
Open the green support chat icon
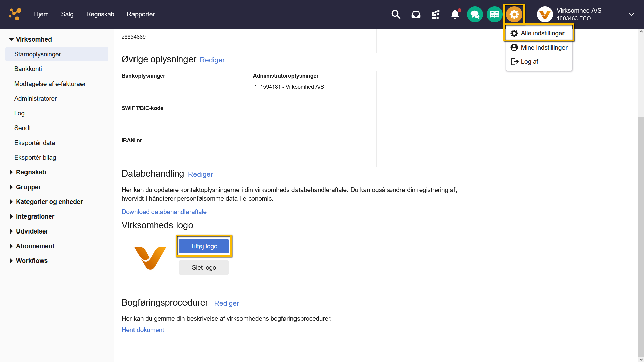coord(474,14)
